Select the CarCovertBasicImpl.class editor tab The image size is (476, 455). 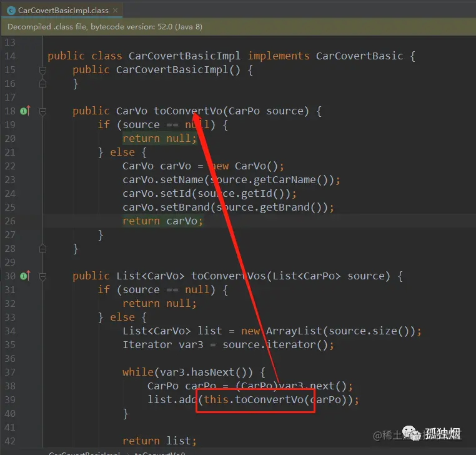click(62, 11)
